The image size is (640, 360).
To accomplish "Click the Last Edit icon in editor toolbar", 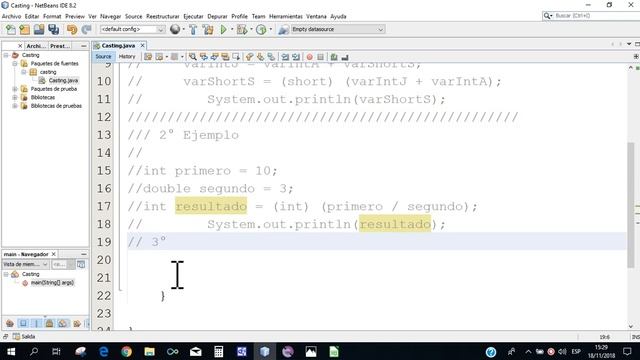I will [x=148, y=57].
